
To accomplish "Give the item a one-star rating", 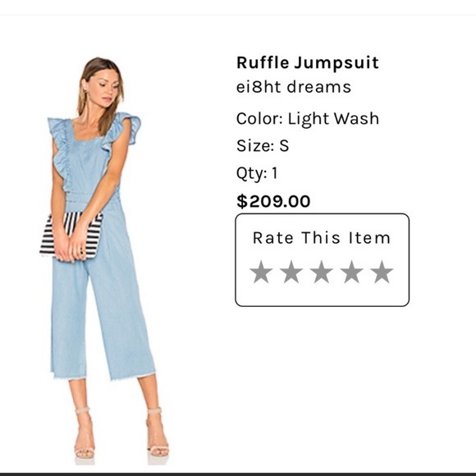I will tap(261, 272).
